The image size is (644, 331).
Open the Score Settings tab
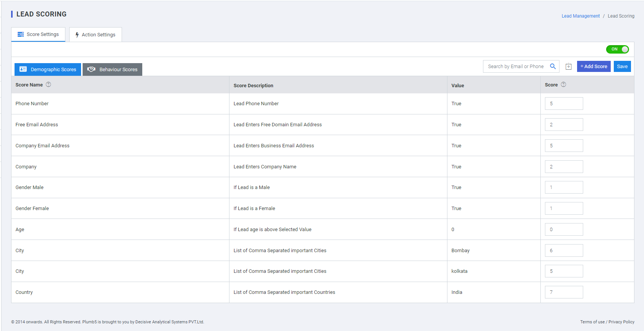tap(38, 34)
